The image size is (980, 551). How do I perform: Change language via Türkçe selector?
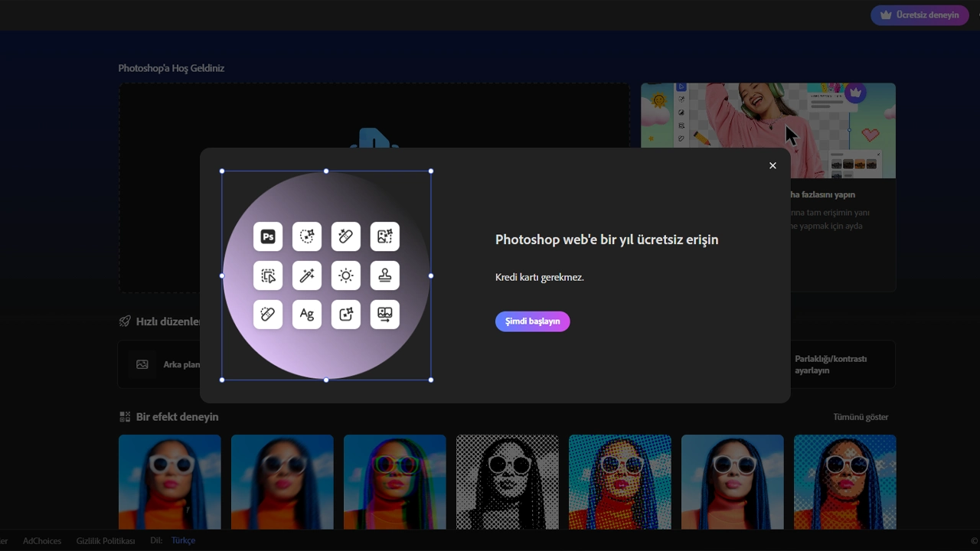pos(183,540)
